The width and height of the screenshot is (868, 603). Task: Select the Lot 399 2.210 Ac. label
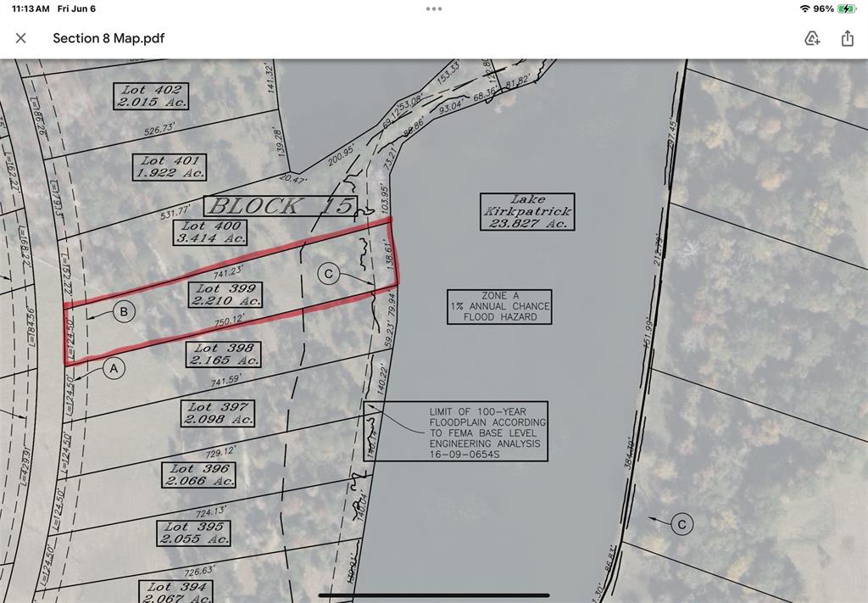226,295
